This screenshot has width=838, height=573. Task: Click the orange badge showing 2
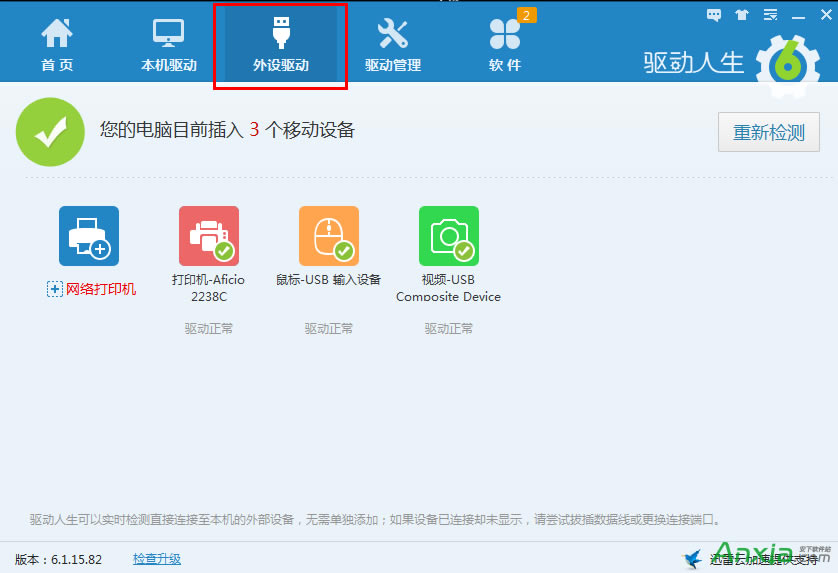[526, 15]
